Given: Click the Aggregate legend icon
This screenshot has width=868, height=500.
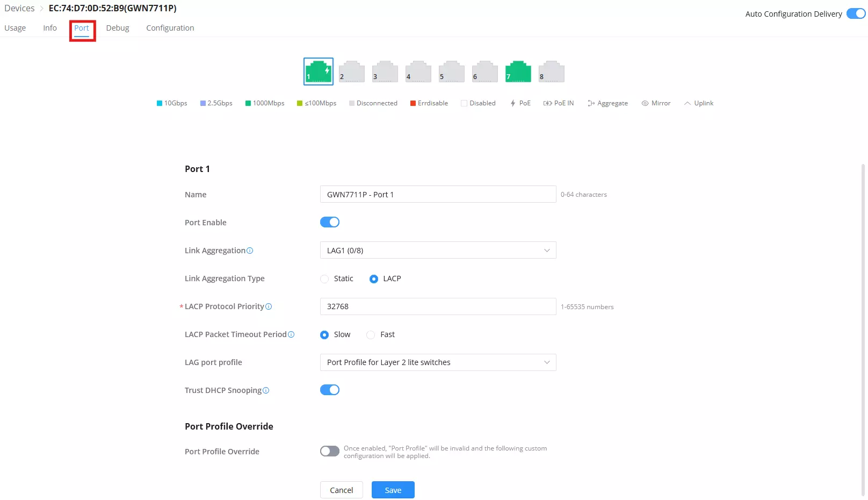Looking at the screenshot, I should 591,103.
